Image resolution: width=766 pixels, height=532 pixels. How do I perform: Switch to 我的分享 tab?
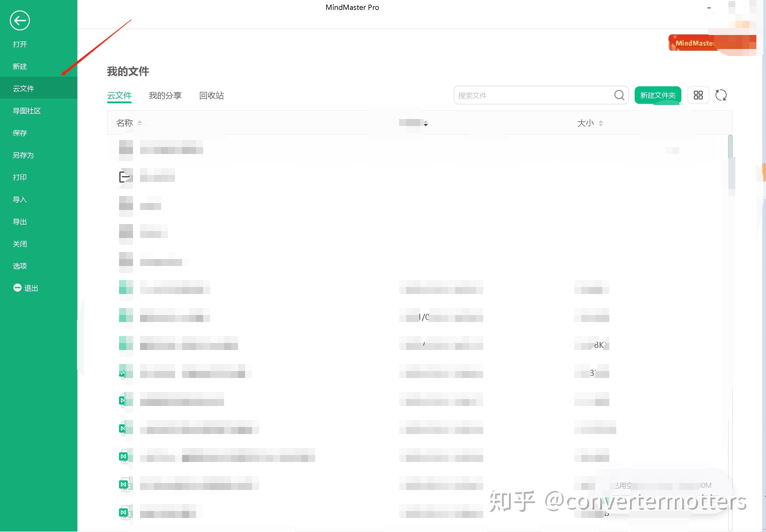pos(165,96)
